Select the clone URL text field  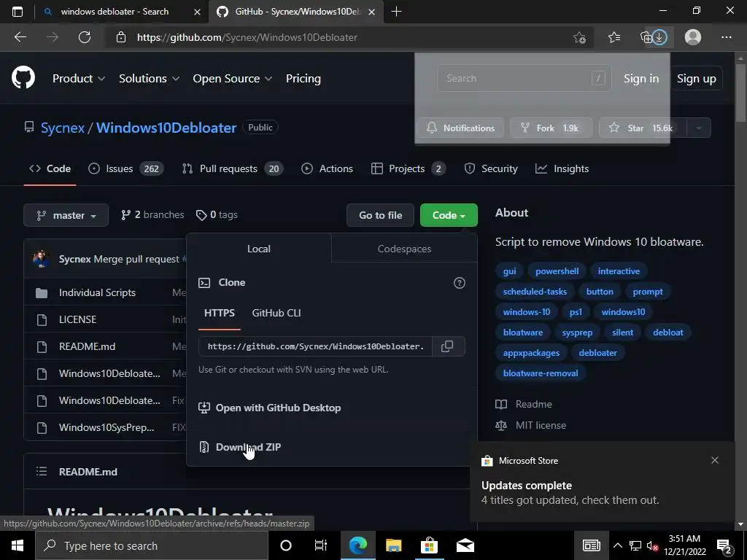(x=315, y=346)
